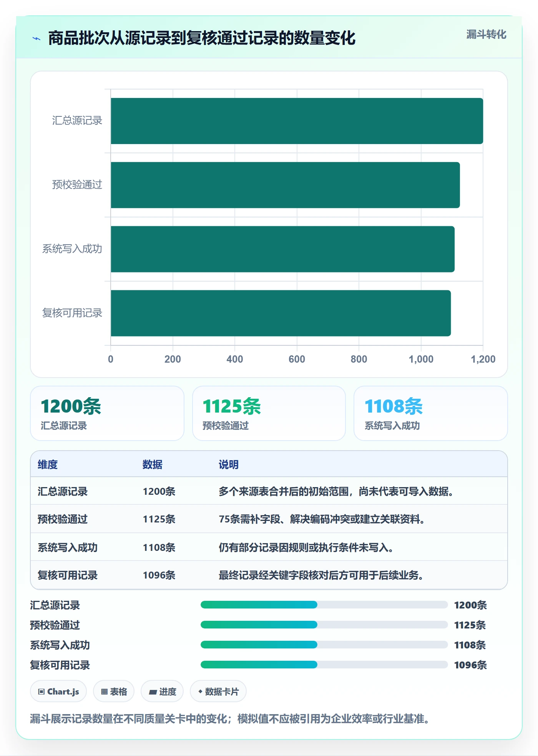This screenshot has width=538, height=756.
Task: Click the 数据卡片 tag chip
Action: pyautogui.click(x=218, y=691)
